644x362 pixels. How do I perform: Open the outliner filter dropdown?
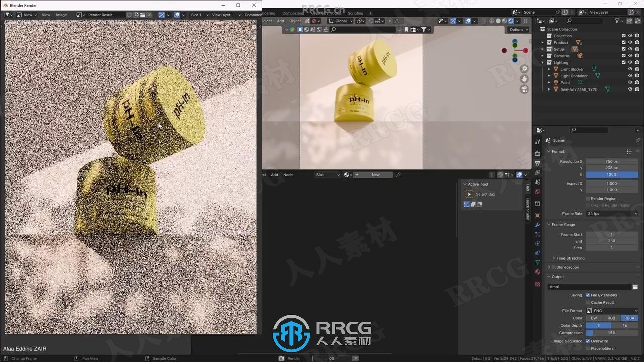click(619, 21)
